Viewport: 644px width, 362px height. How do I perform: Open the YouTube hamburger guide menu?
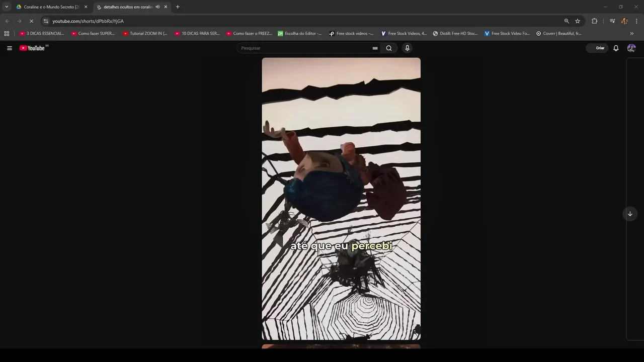[x=10, y=48]
